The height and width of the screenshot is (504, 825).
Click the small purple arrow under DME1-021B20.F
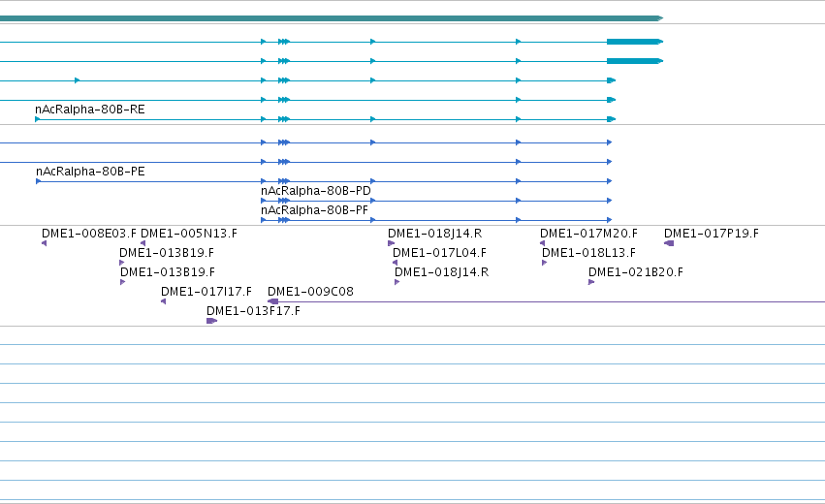591,282
